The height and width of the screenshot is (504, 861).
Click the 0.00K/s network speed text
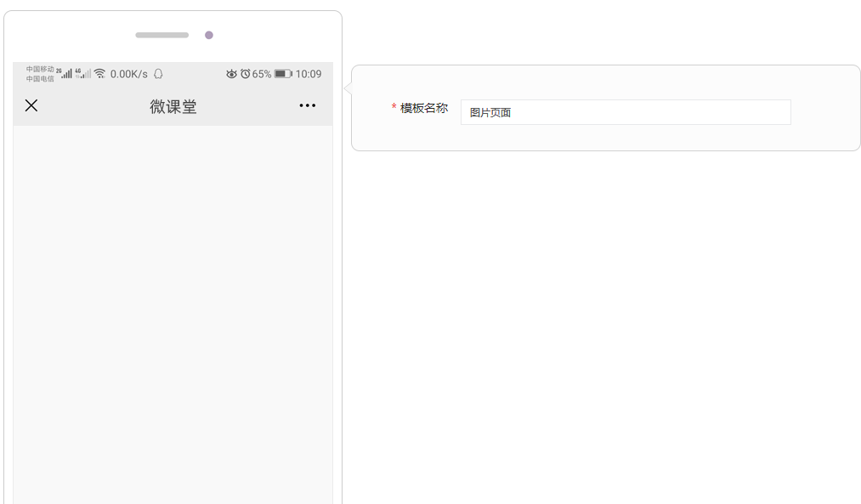click(x=129, y=74)
